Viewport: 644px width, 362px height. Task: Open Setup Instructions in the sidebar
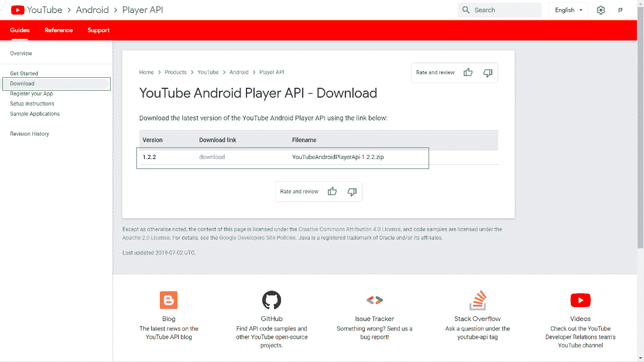[x=32, y=104]
